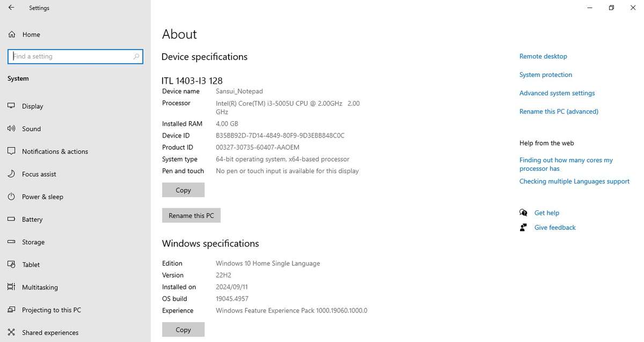Screen dimensions: 644x342
Task: Open Sound settings
Action: coord(31,128)
